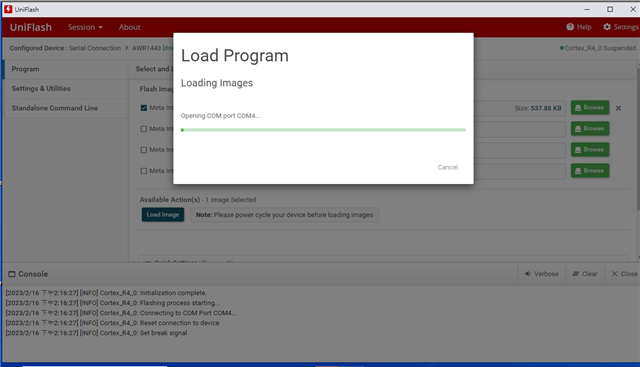Click console line 'Set break signal'
The height and width of the screenshot is (367, 640).
pyautogui.click(x=96, y=333)
